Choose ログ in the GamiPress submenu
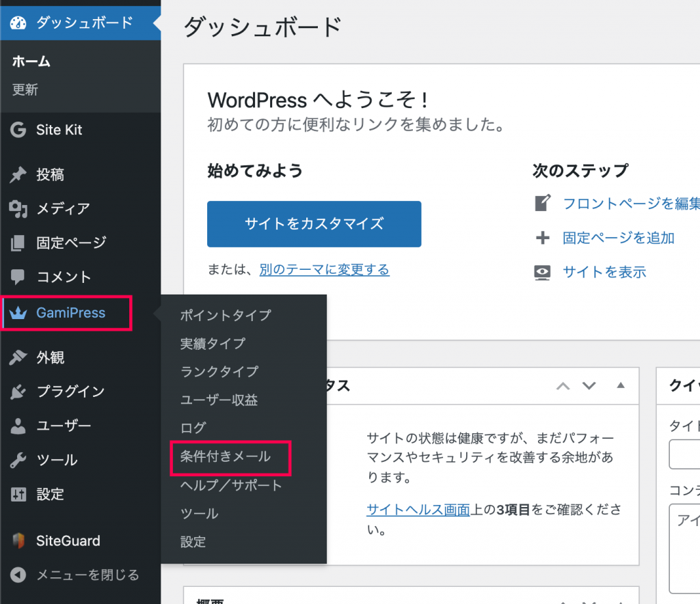 193,428
